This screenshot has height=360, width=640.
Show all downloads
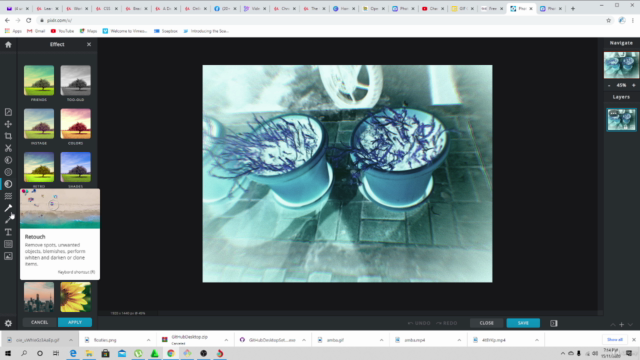click(615, 340)
